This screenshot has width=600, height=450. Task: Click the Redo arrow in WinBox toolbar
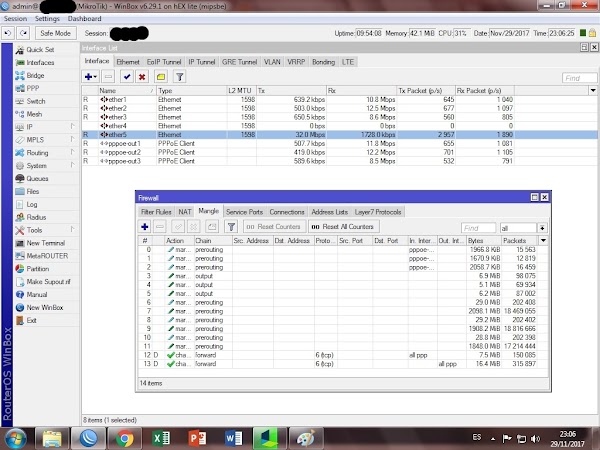pos(23,33)
